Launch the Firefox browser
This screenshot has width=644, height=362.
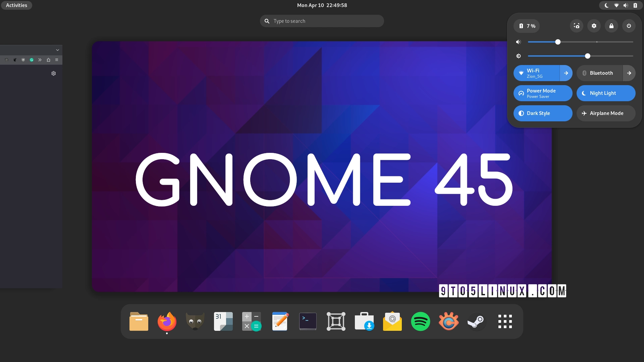coord(167,321)
